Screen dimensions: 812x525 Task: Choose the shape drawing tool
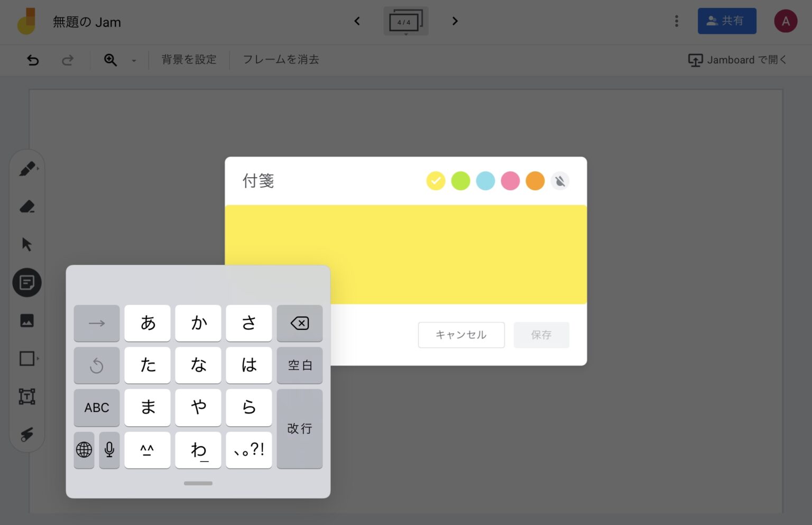click(x=27, y=358)
